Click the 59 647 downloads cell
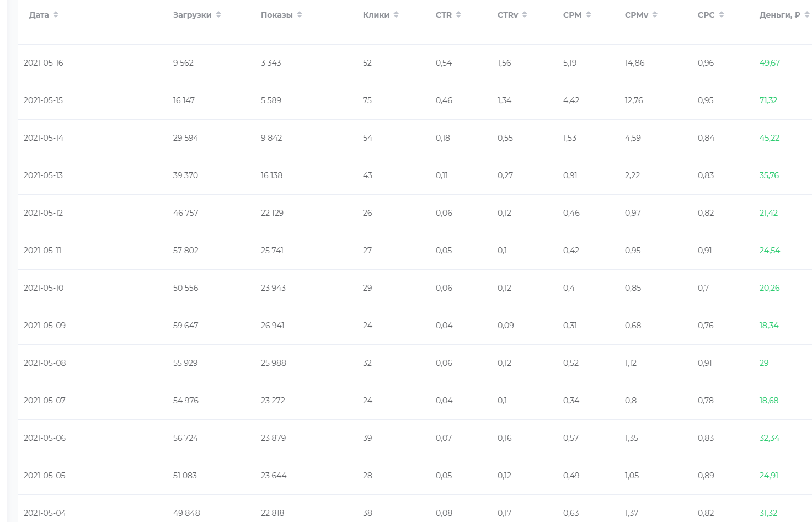This screenshot has height=522, width=812. [186, 326]
